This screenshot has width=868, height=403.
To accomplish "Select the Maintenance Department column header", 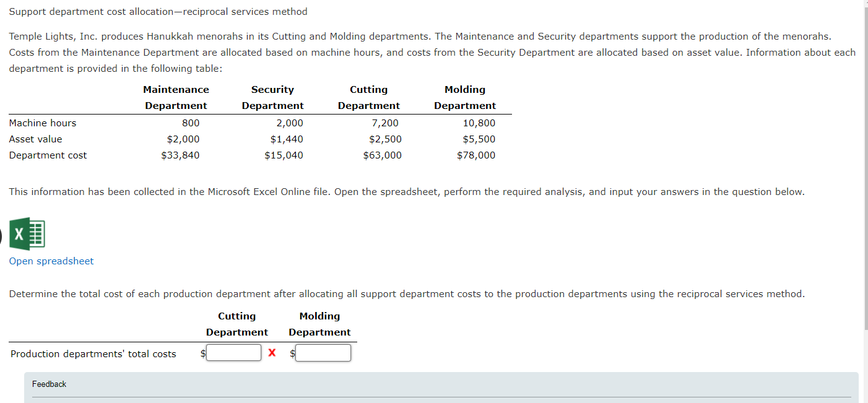I will 176,97.
